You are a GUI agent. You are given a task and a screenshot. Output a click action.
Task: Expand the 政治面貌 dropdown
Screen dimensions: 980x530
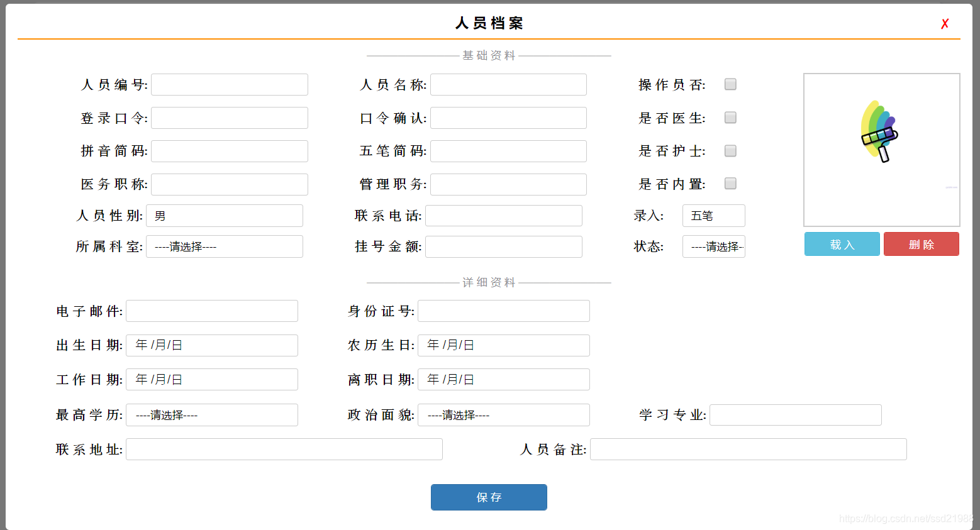click(x=504, y=415)
